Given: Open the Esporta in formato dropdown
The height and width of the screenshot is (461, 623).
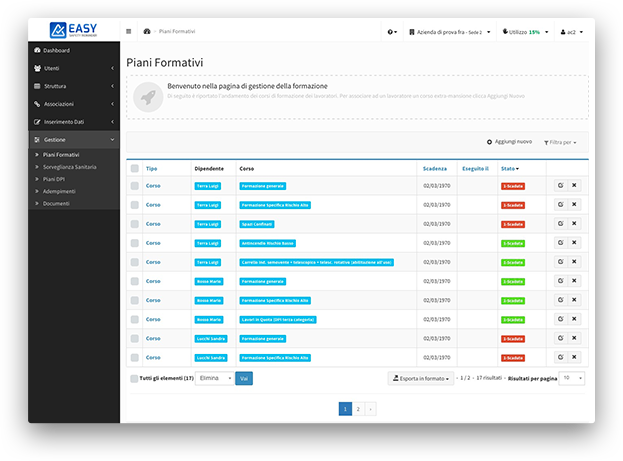Looking at the screenshot, I should (421, 378).
